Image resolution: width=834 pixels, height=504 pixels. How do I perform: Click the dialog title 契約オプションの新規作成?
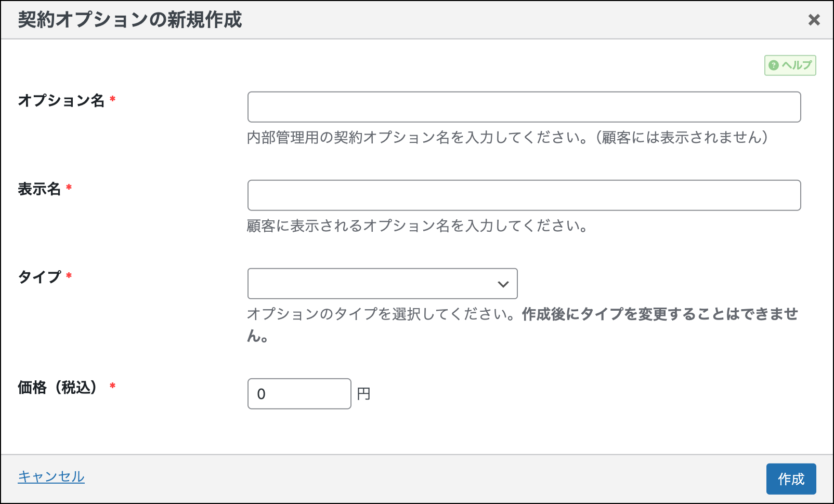130,20
